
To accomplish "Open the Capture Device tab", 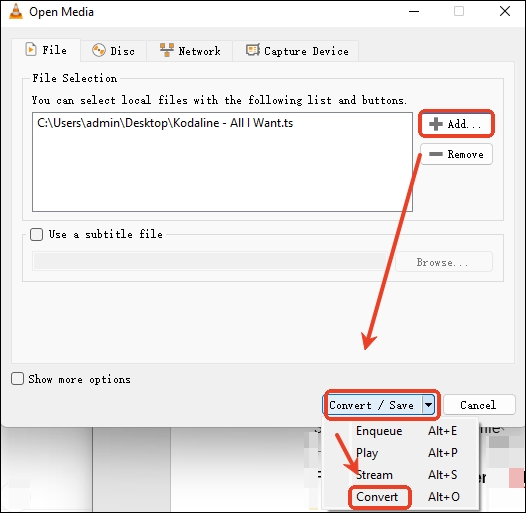I will click(x=296, y=51).
